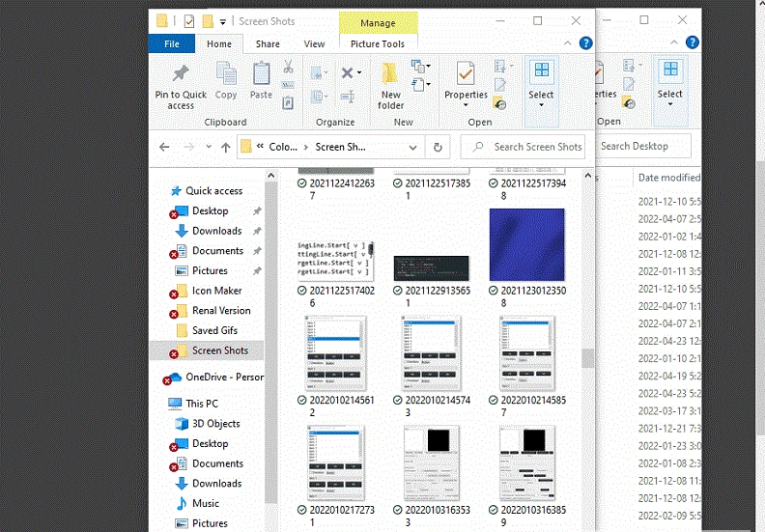This screenshot has width=765, height=532.
Task: Select thumbnail 20220103163859
Action: (527, 462)
